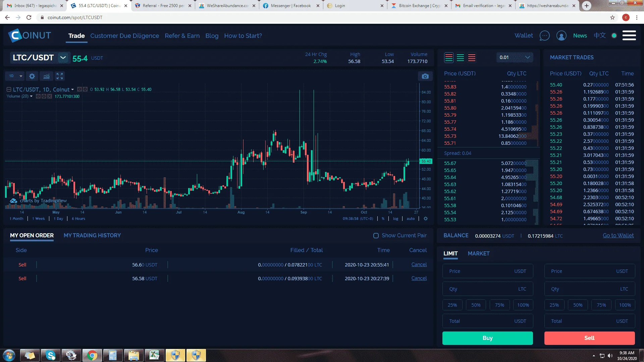
Task: Remove the Volume indicator from chart
Action: [50, 97]
